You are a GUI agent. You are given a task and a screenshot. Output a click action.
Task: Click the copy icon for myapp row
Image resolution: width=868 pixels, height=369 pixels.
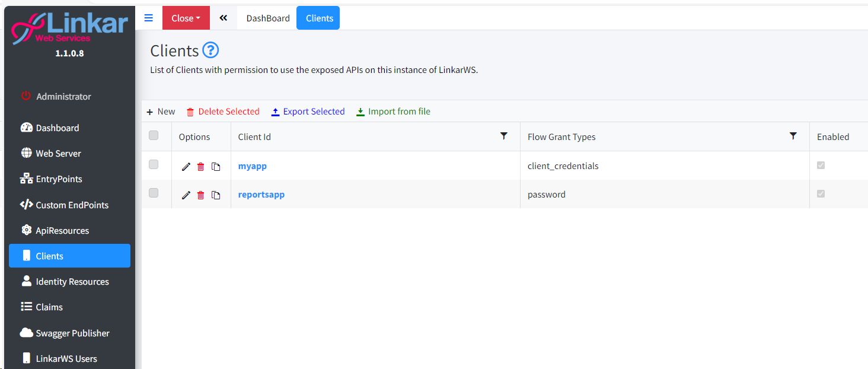pyautogui.click(x=216, y=167)
